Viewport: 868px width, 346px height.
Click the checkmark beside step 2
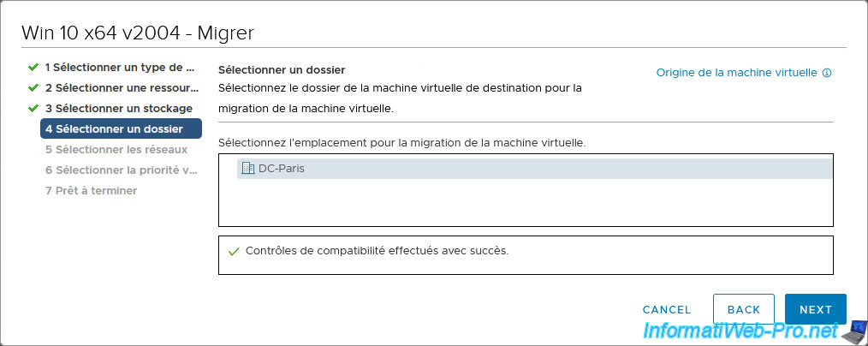pos(33,88)
